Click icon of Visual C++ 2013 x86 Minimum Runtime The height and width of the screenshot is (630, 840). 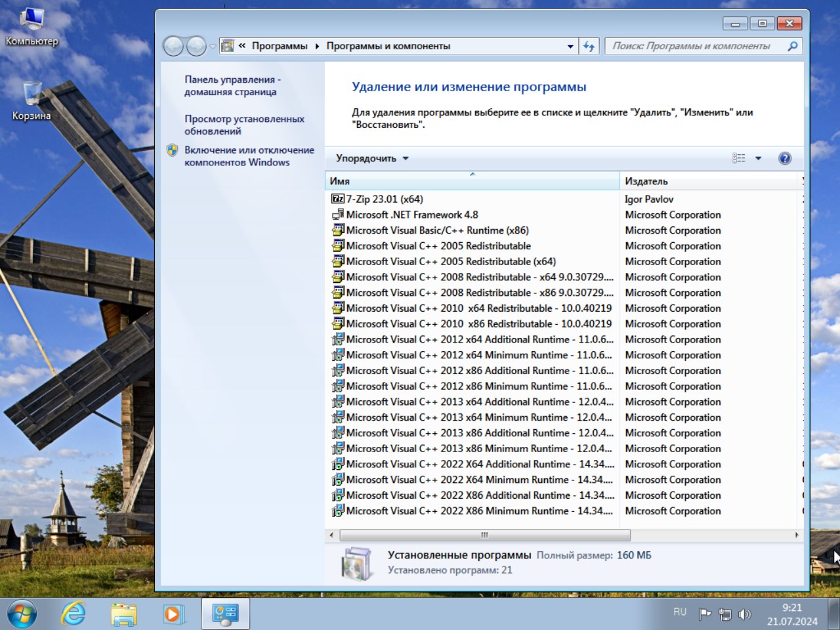tap(338, 448)
